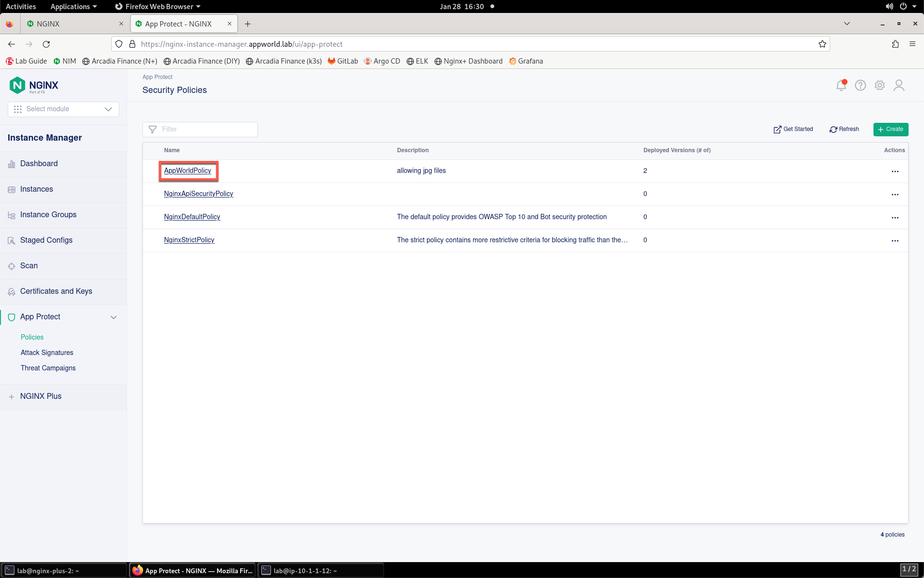Switch to lab@ip-10-1-1-12 terminal in taskbar

pos(321,570)
